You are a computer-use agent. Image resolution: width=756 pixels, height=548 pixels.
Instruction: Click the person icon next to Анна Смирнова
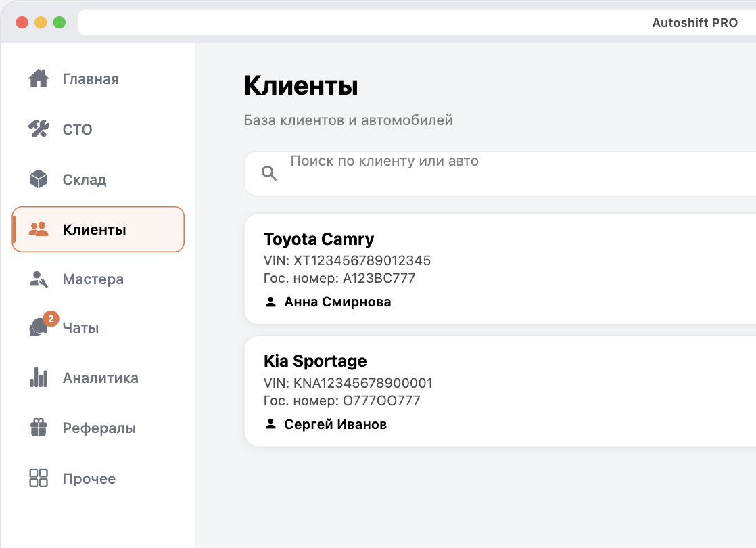pos(270,302)
